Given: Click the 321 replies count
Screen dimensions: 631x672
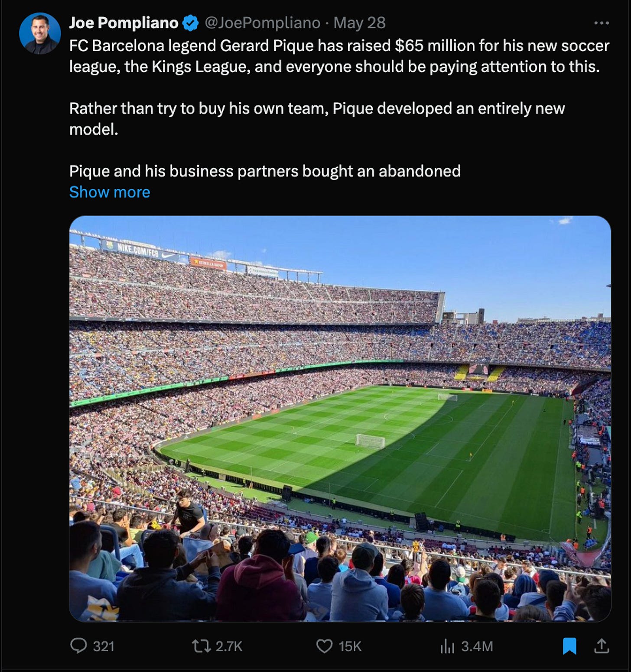Looking at the screenshot, I should (104, 646).
